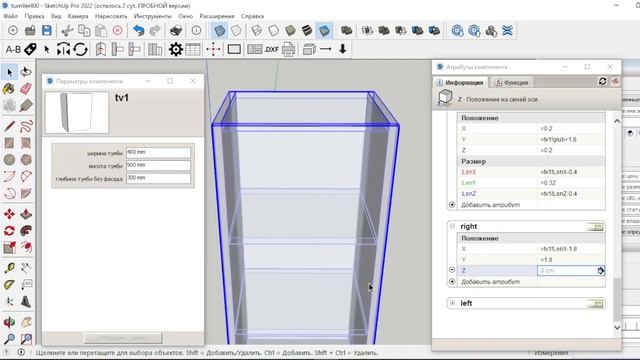640x360 pixels.
Task: Open details button for right component
Action: tap(596, 227)
